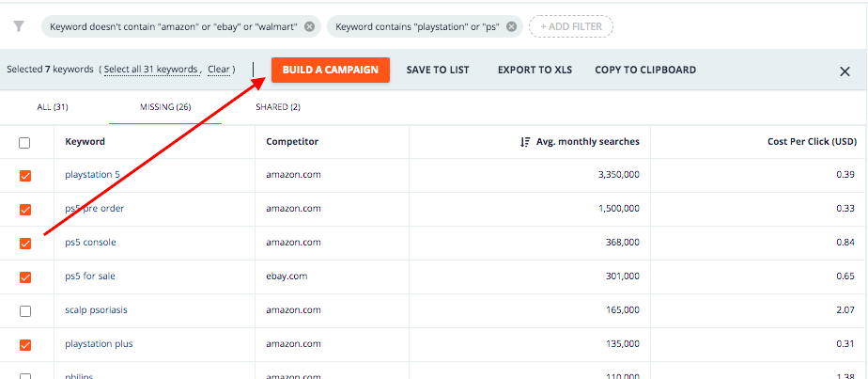868x379 pixels.
Task: Uncheck the playstation 5 keyword checkbox
Action: [25, 176]
